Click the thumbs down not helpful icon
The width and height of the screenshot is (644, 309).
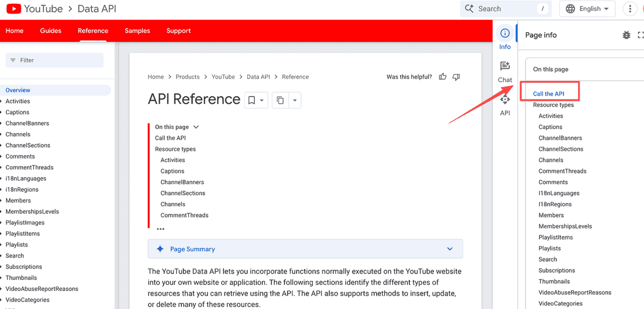[x=456, y=77]
